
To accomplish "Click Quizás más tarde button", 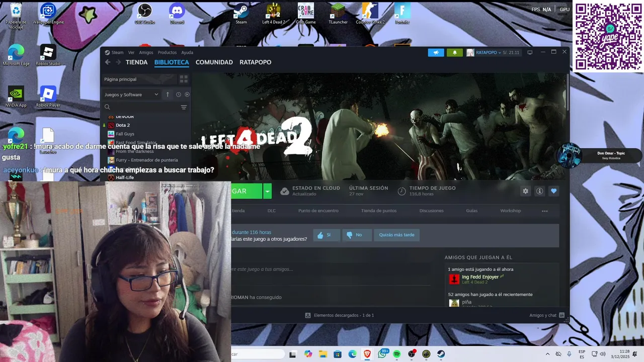I will (396, 235).
